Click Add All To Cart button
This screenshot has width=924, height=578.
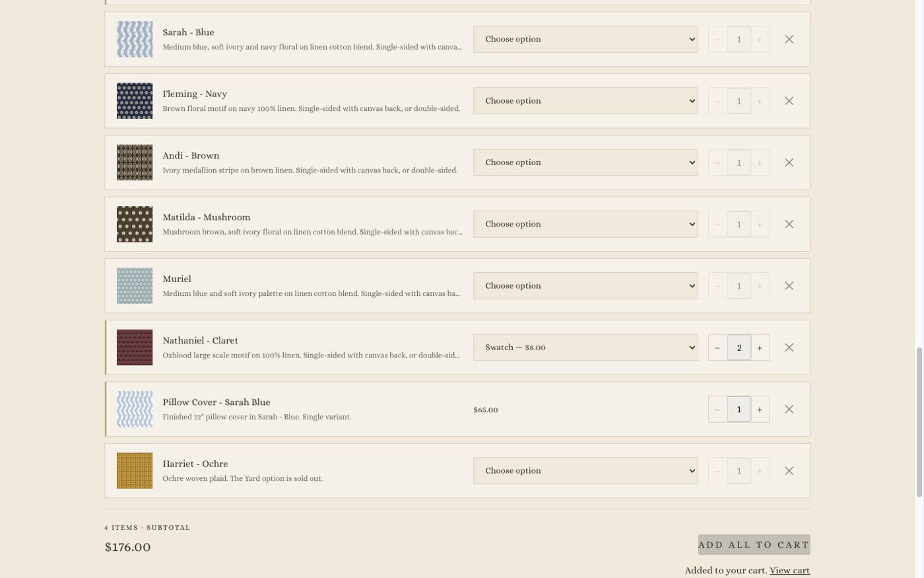pos(754,544)
